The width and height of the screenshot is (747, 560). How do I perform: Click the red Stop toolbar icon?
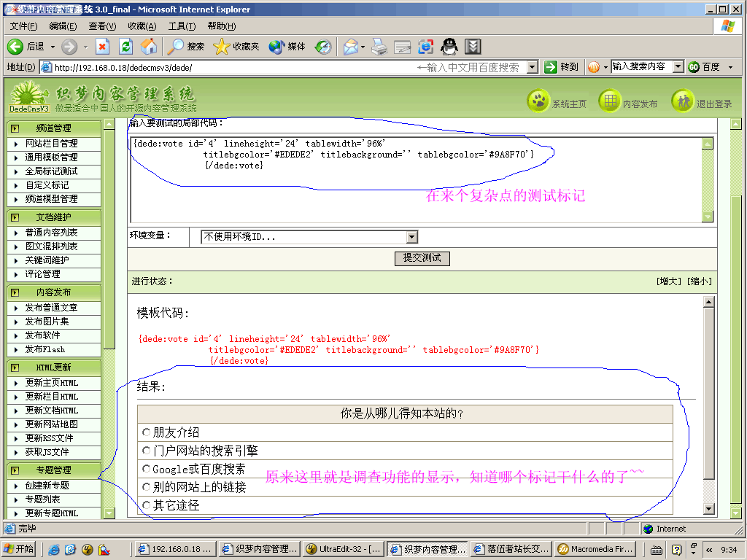[103, 47]
